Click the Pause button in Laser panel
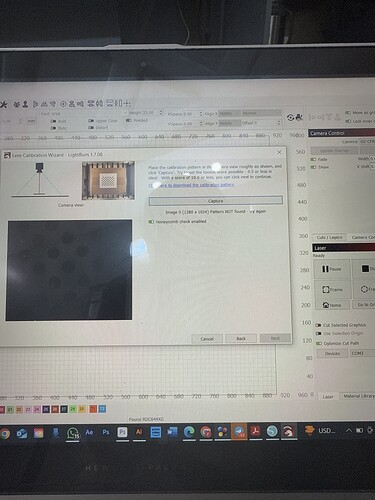This screenshot has width=375, height=500. click(x=332, y=269)
